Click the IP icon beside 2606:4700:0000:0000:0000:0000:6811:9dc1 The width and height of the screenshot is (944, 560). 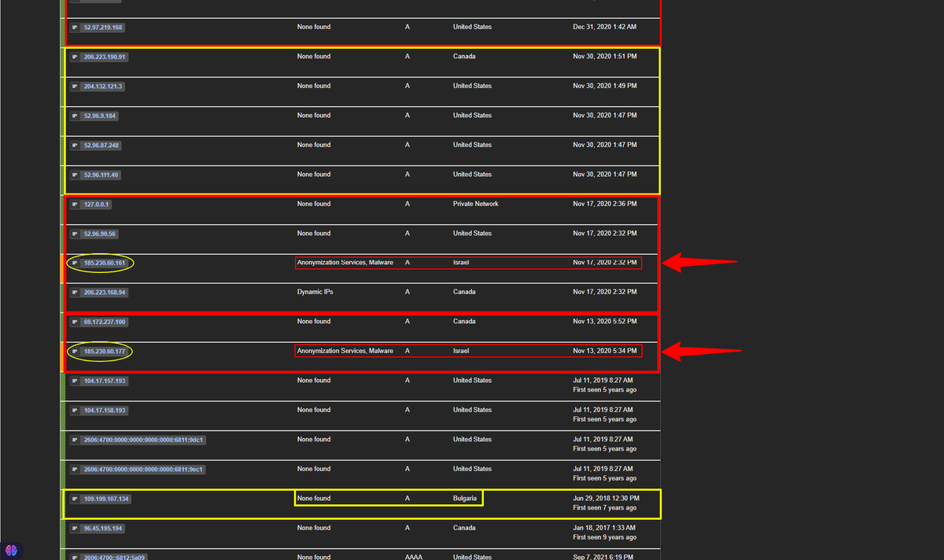75,440
